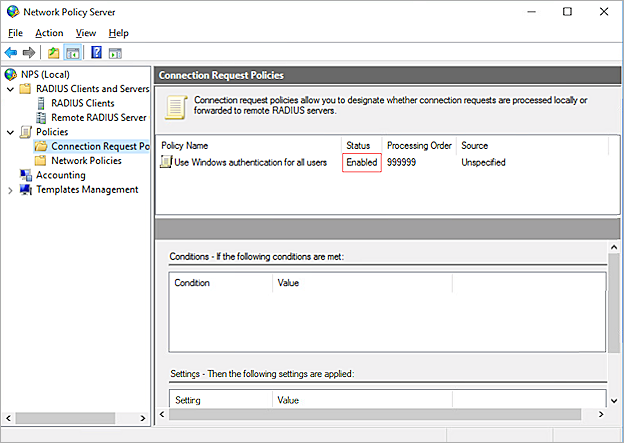Toggle Show/Hide Console Tree toolbar icon
624x443 pixels.
tap(73, 52)
